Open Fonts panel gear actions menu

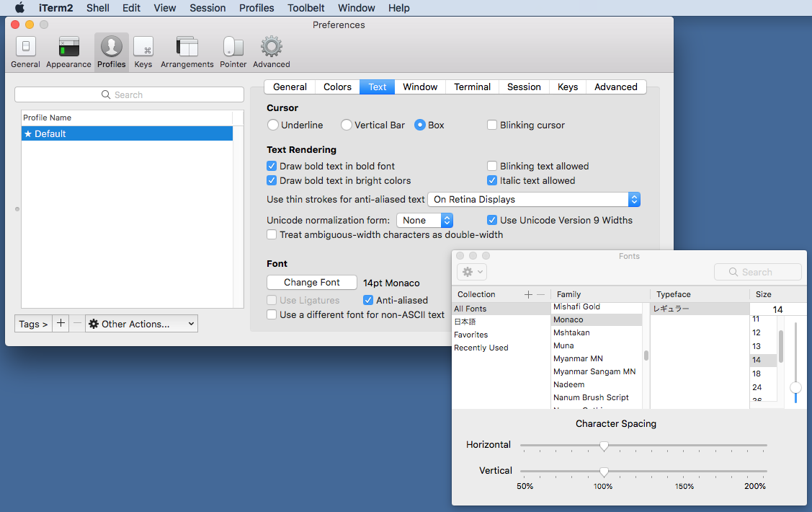pyautogui.click(x=472, y=272)
